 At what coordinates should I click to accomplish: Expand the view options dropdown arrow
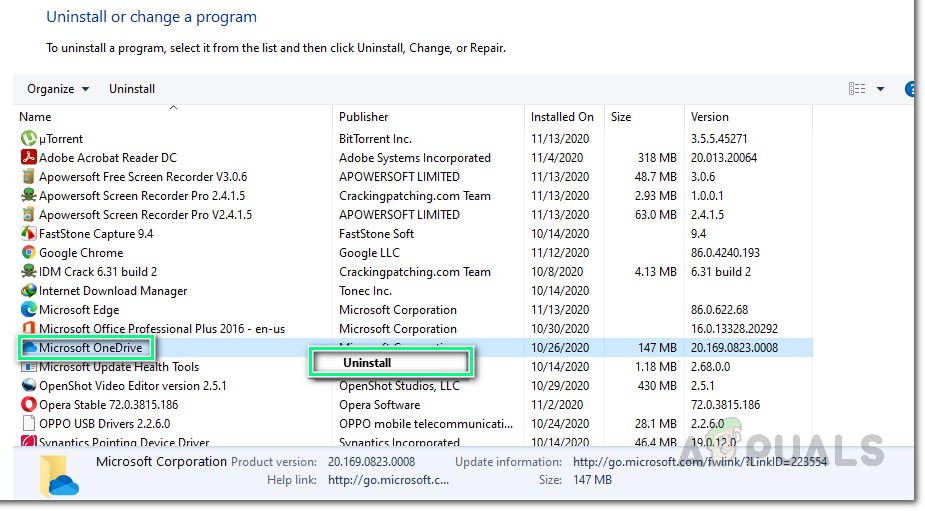pyautogui.click(x=880, y=89)
